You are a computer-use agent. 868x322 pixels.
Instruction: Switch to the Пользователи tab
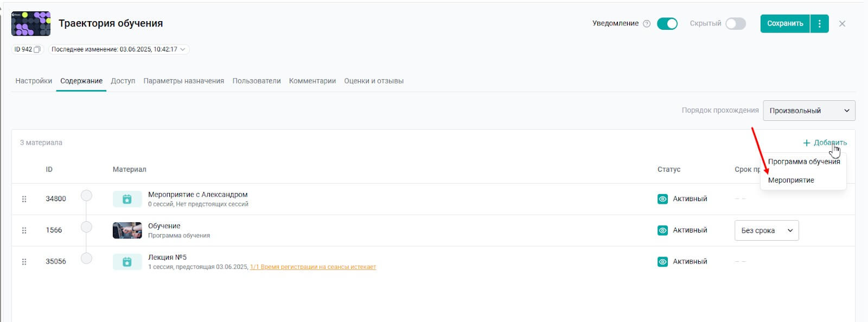257,81
